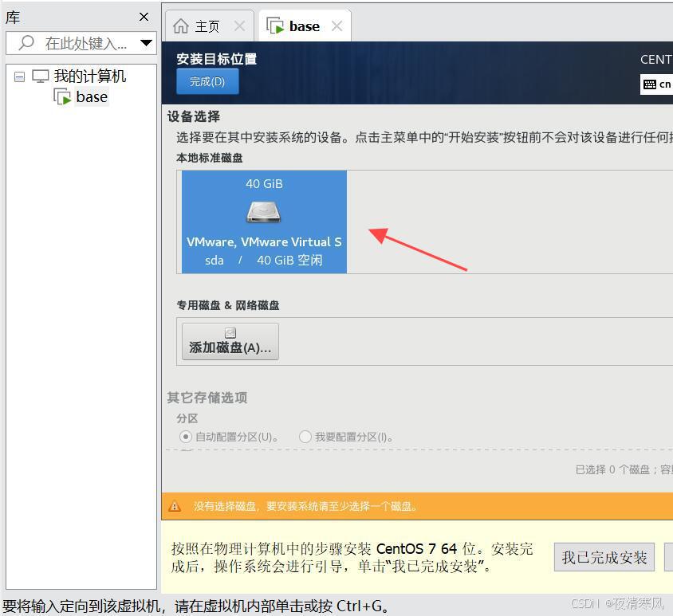Open the library search dropdown arrow

point(147,43)
